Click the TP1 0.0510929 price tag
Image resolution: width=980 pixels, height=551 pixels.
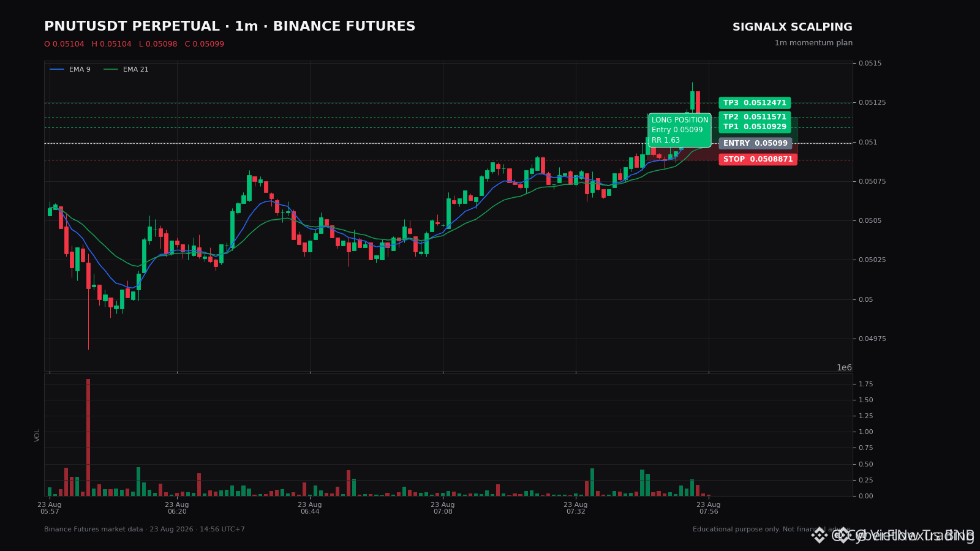point(755,127)
